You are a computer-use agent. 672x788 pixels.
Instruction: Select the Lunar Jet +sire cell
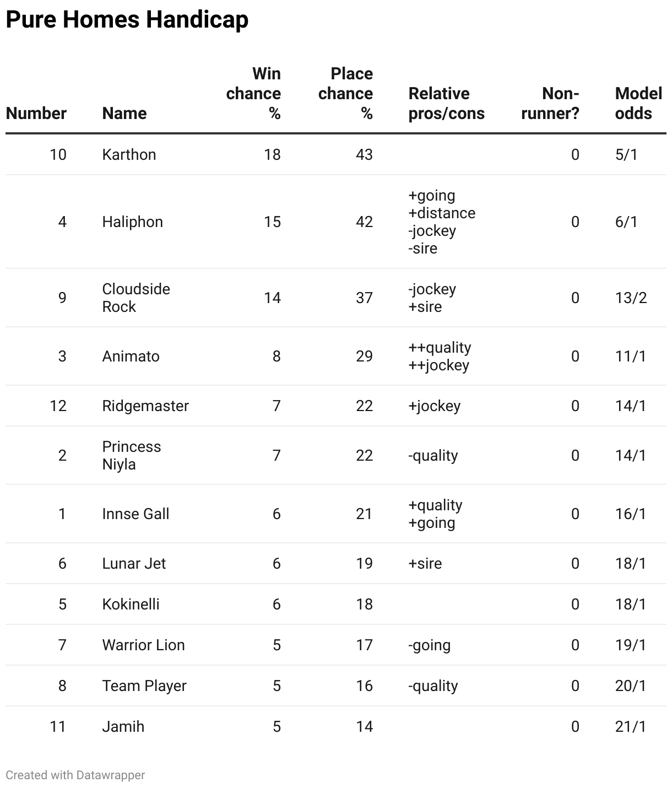click(425, 564)
